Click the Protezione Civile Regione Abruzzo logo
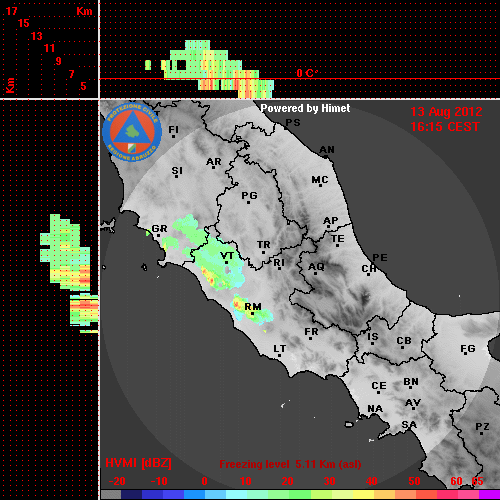 (132, 133)
